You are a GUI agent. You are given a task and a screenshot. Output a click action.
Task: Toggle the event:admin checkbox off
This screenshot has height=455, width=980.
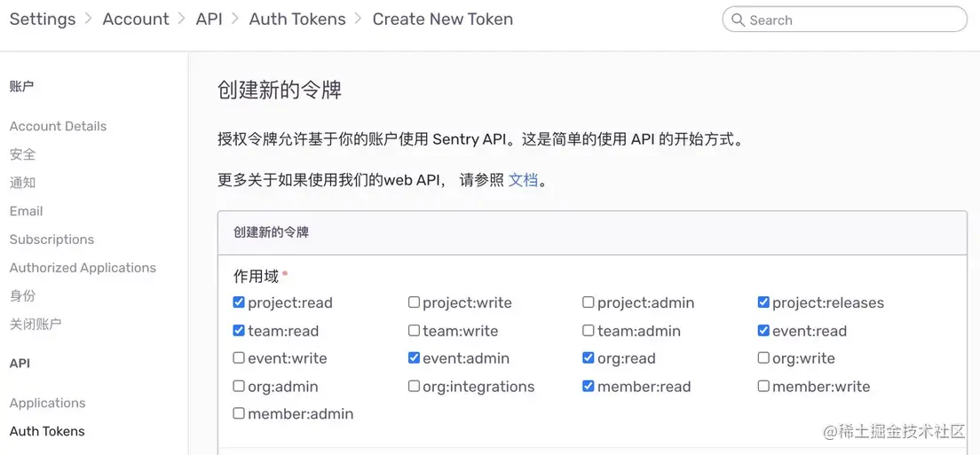tap(415, 358)
